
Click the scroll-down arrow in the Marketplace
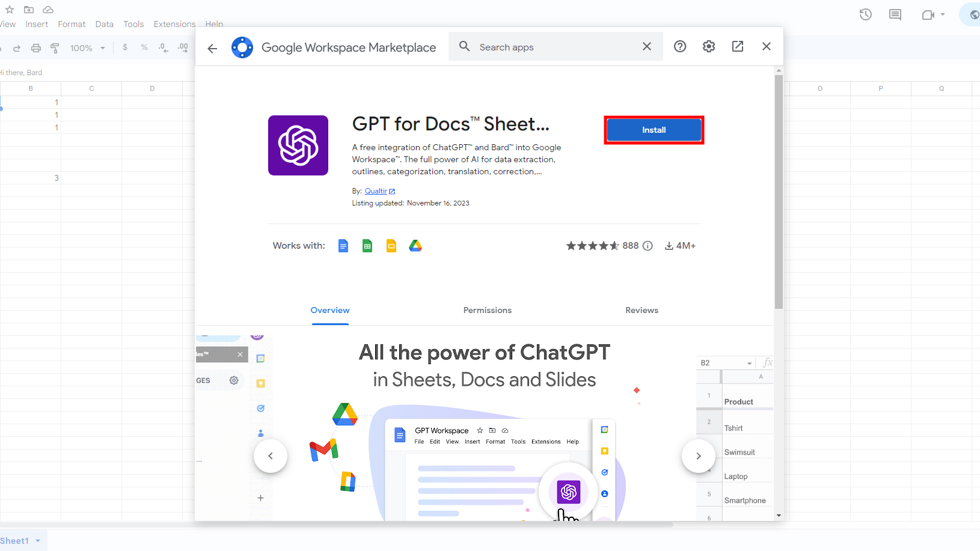coord(779,516)
